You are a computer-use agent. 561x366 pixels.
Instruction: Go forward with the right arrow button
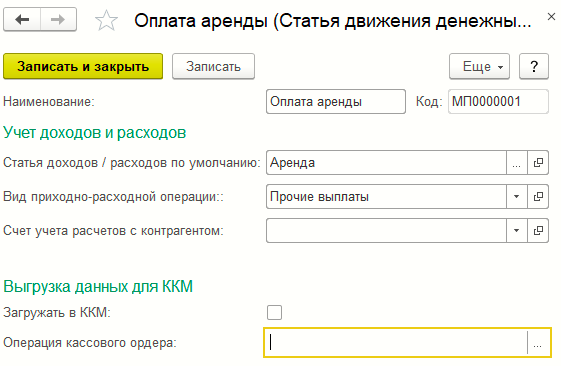pos(58,19)
